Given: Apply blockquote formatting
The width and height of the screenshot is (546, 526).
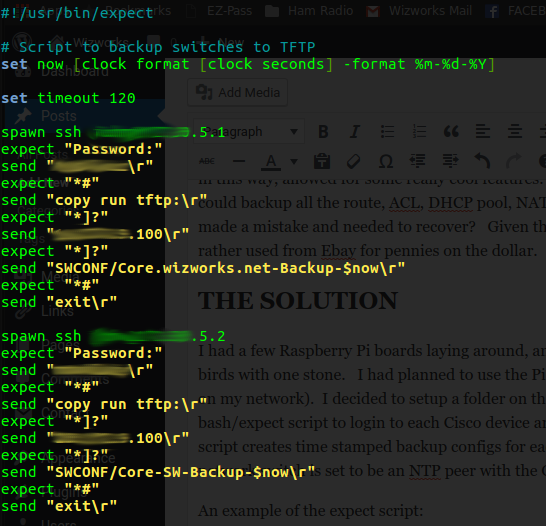Looking at the screenshot, I should (451, 132).
